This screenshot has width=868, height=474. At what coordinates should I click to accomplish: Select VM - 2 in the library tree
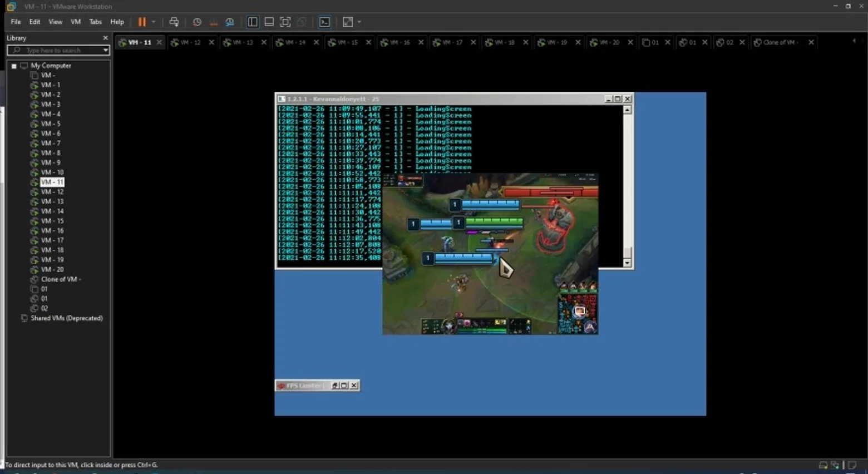tap(51, 95)
